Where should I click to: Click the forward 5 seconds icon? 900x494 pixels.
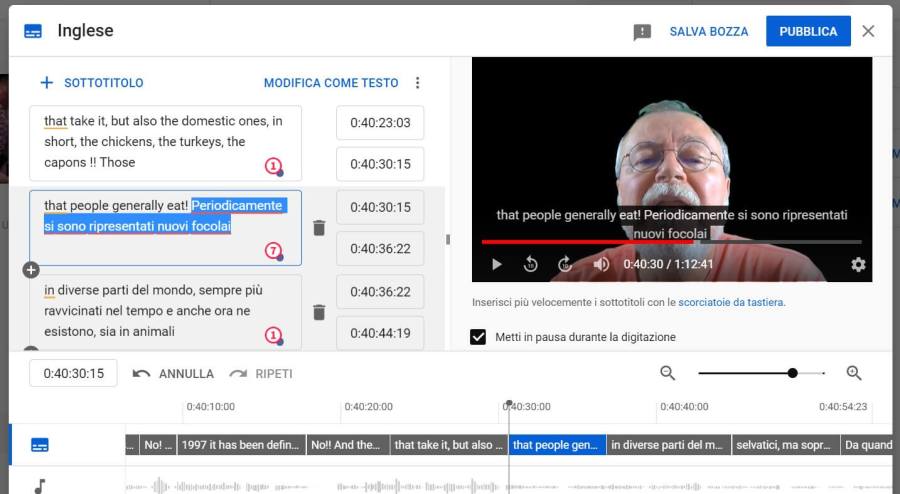[566, 265]
